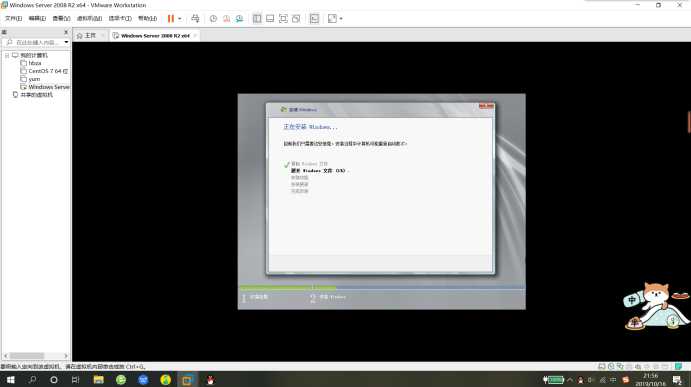Click the stretch guest display icon
Screen dimensions: 691x387
(x=332, y=19)
